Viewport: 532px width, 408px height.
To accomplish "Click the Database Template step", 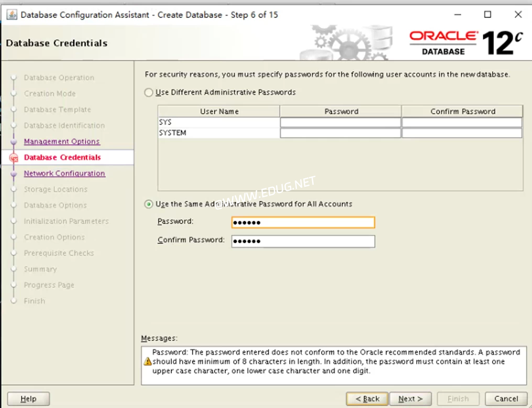I will [x=58, y=109].
